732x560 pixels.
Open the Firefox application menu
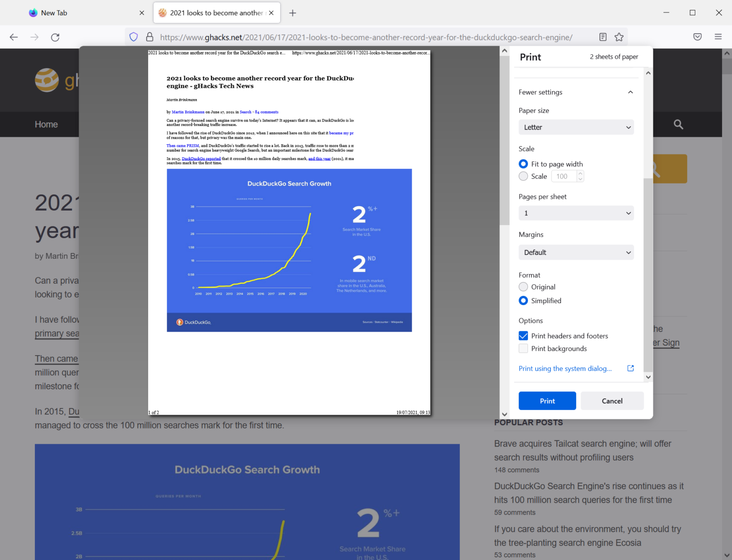[719, 37]
